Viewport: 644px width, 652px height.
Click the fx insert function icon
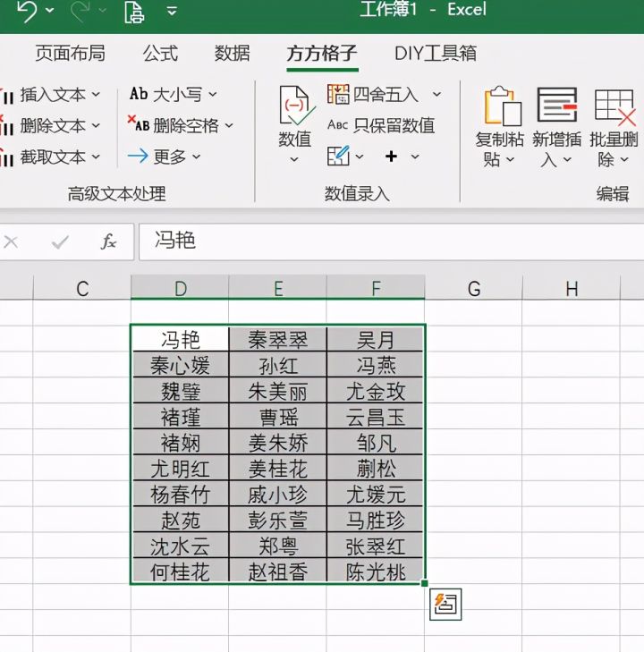(108, 241)
